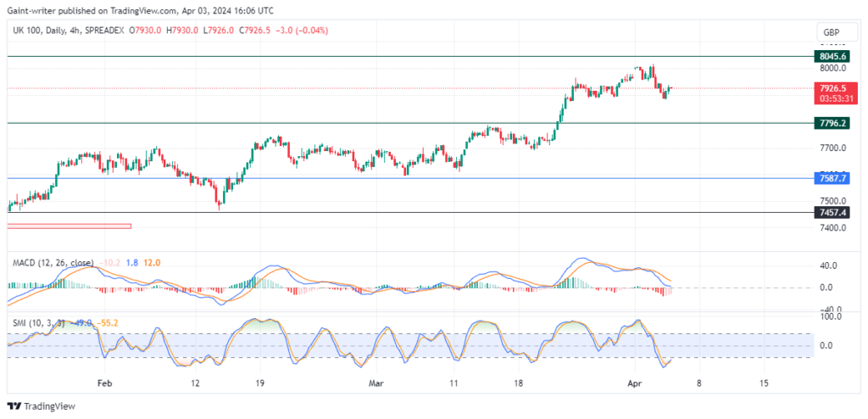Select the 7587.7 blue price label
868x419 pixels.
(832, 178)
